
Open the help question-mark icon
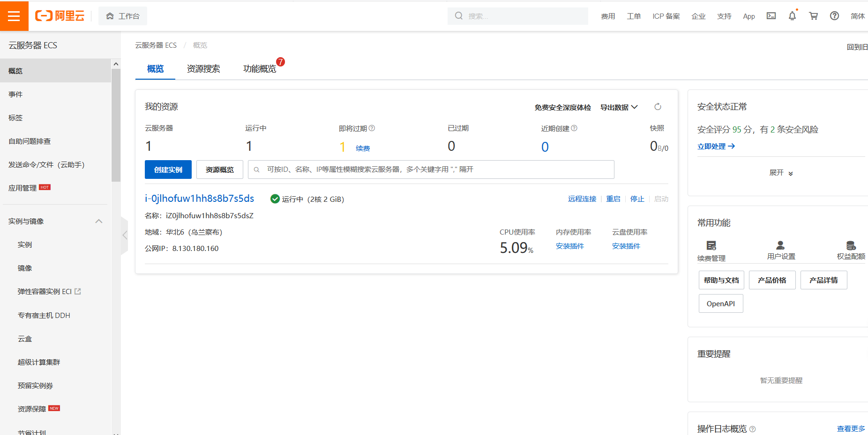click(834, 15)
